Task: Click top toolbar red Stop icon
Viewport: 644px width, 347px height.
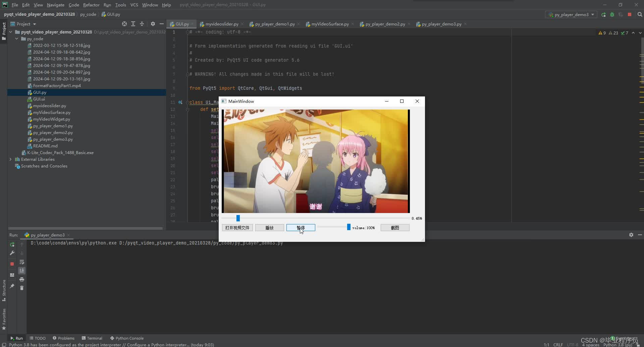Action: (x=630, y=14)
